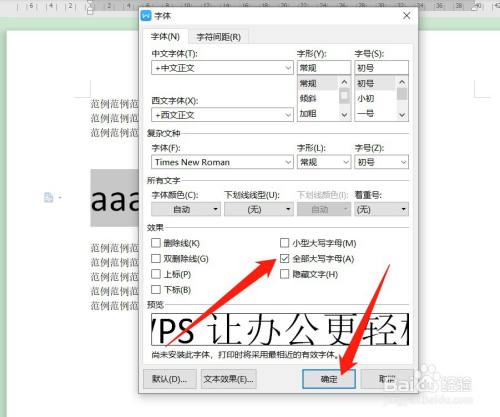Viewport: 500px width, 417px height.
Task: Enable the 双删除线(G) checkbox
Action: coord(156,258)
